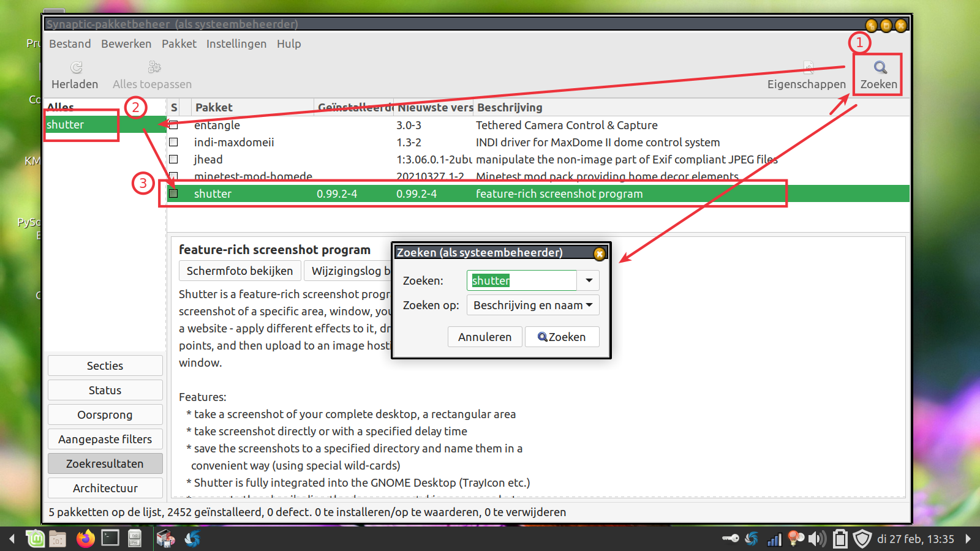Open the Bestand menu
This screenshot has height=551, width=980.
(x=70, y=44)
